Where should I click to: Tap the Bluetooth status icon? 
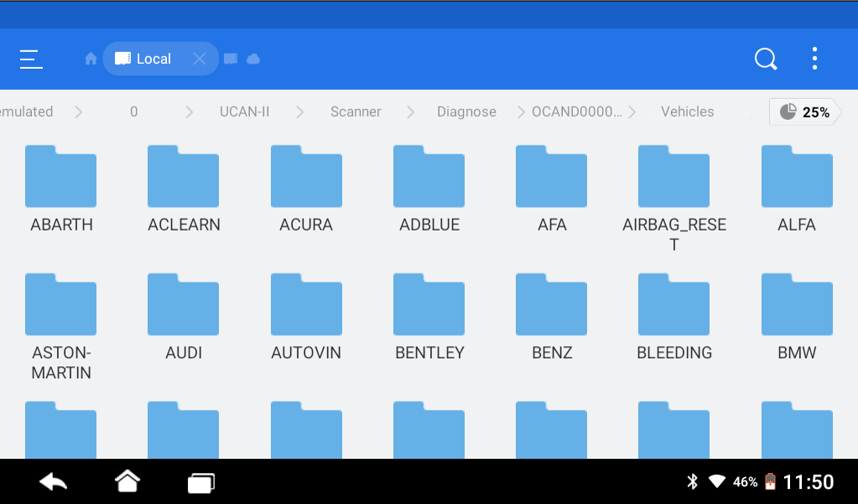click(x=692, y=481)
